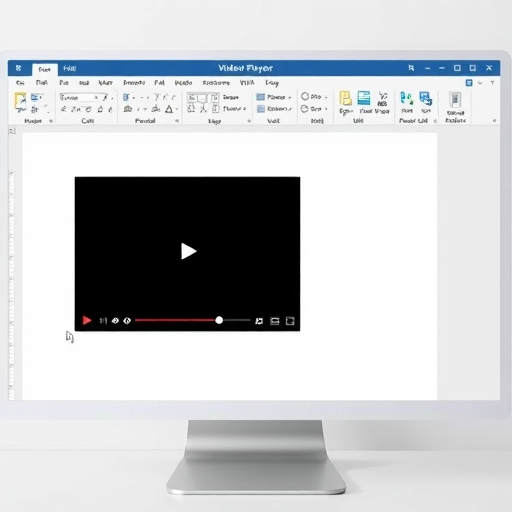Click the blue overlapping pictures icon in the ribbon
The height and width of the screenshot is (512, 512).
[x=426, y=99]
